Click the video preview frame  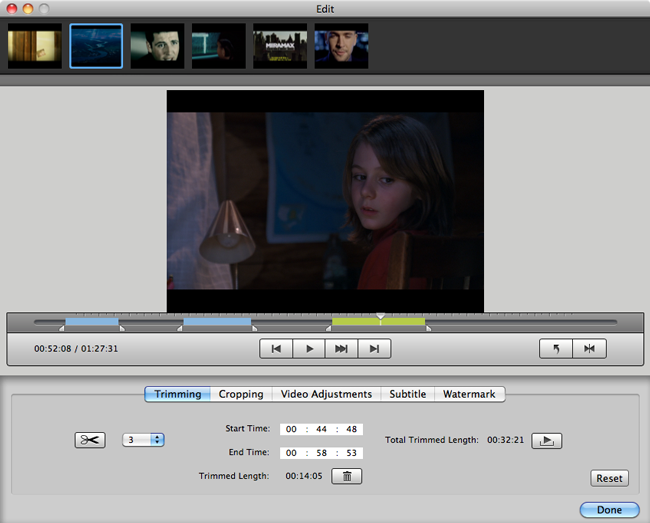(x=325, y=201)
